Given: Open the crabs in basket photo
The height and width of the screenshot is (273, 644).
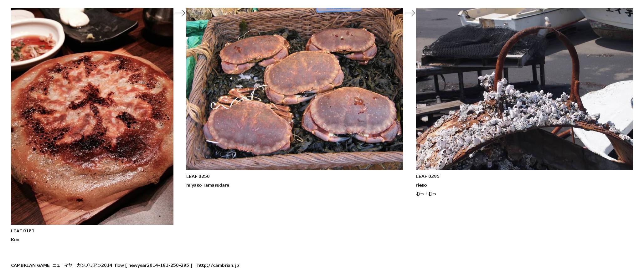Looking at the screenshot, I should 295,89.
